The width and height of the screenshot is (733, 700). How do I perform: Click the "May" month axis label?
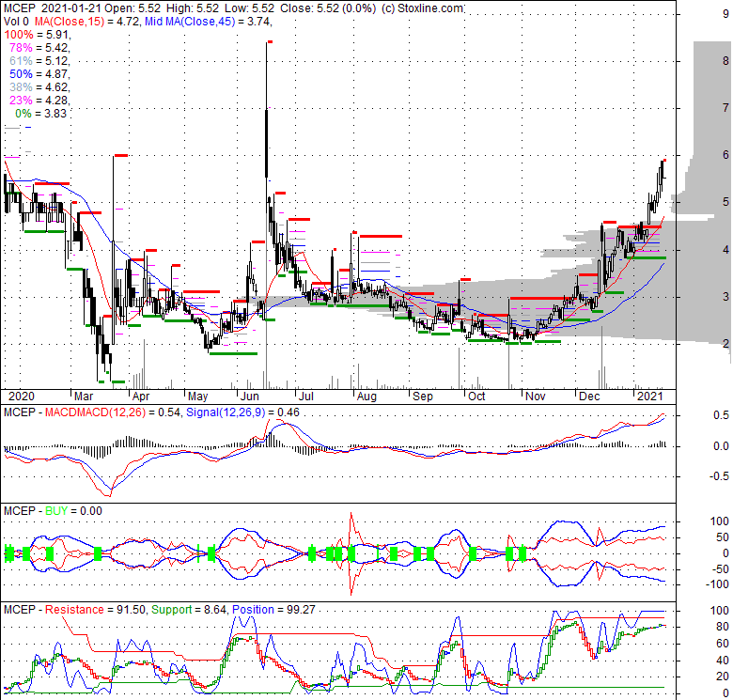click(x=197, y=397)
